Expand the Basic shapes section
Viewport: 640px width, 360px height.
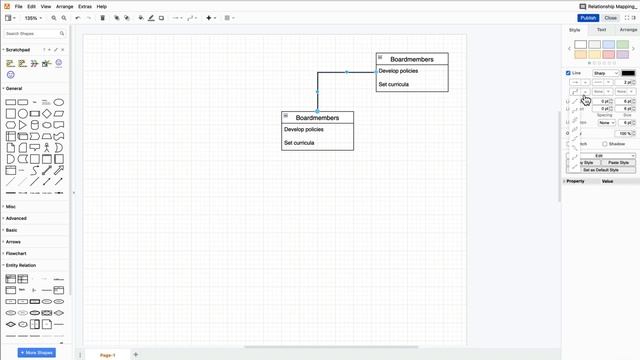[11, 230]
